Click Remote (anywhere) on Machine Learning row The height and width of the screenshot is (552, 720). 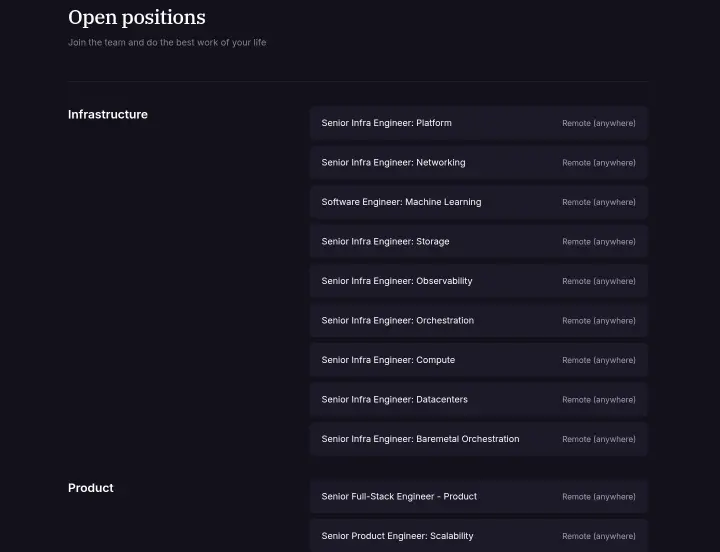pos(599,202)
